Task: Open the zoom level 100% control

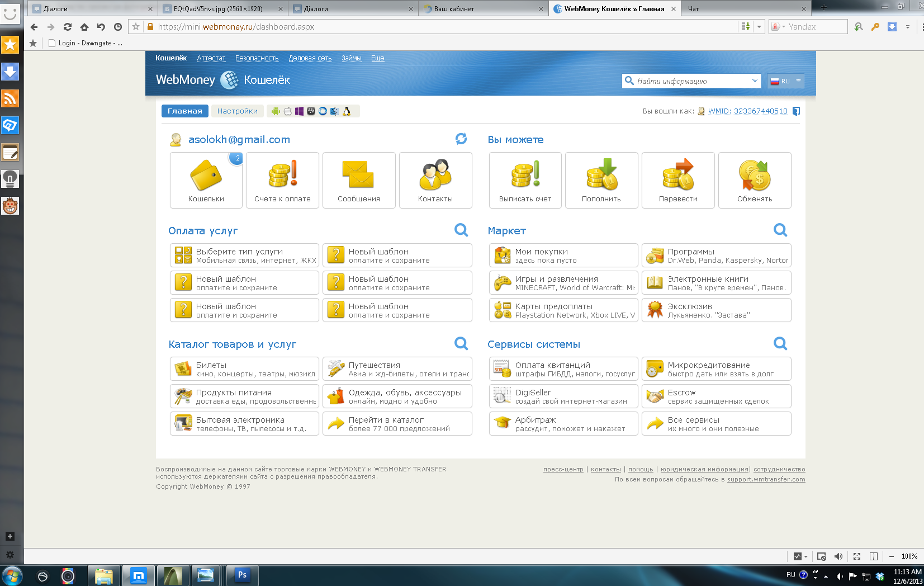Action: click(x=909, y=556)
